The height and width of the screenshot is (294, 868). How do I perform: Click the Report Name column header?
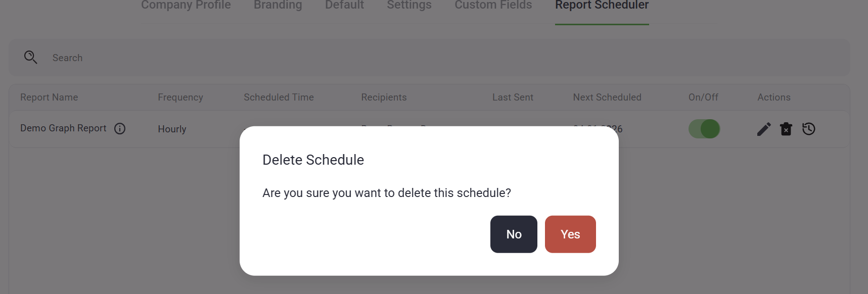click(x=49, y=97)
